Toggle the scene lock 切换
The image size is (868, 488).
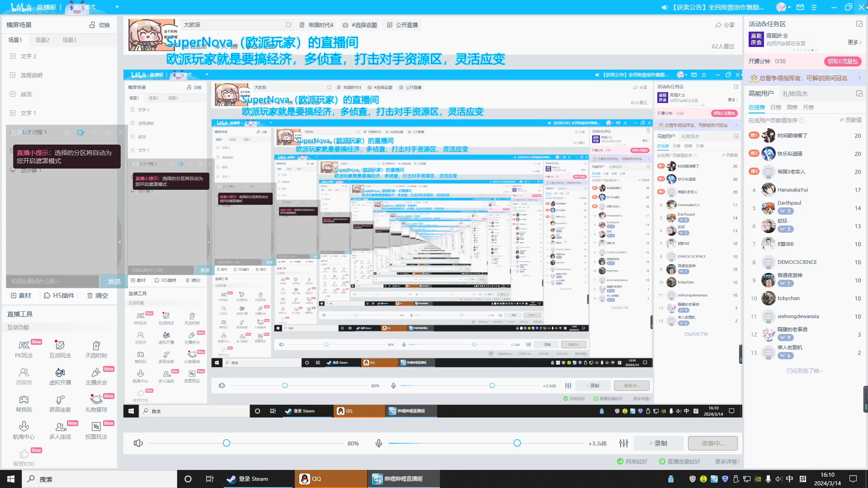coord(99,25)
